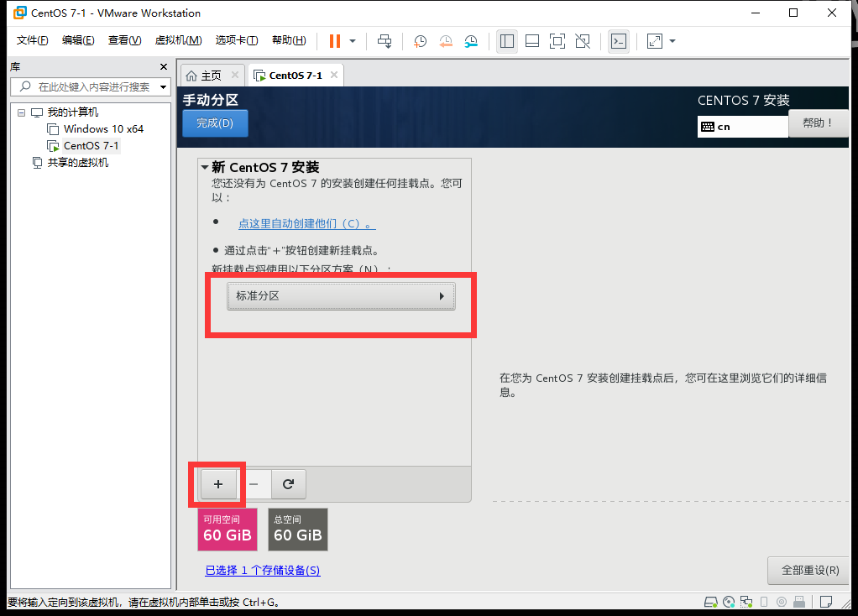Screen dimensions: 858x616
Task: Click the cn keyboard layout selector
Action: click(742, 127)
